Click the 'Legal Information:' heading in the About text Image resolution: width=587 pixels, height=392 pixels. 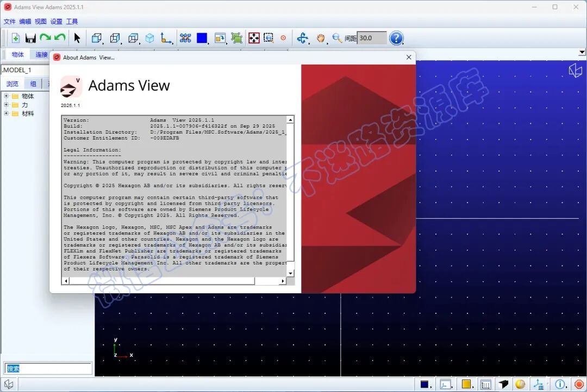click(x=92, y=150)
